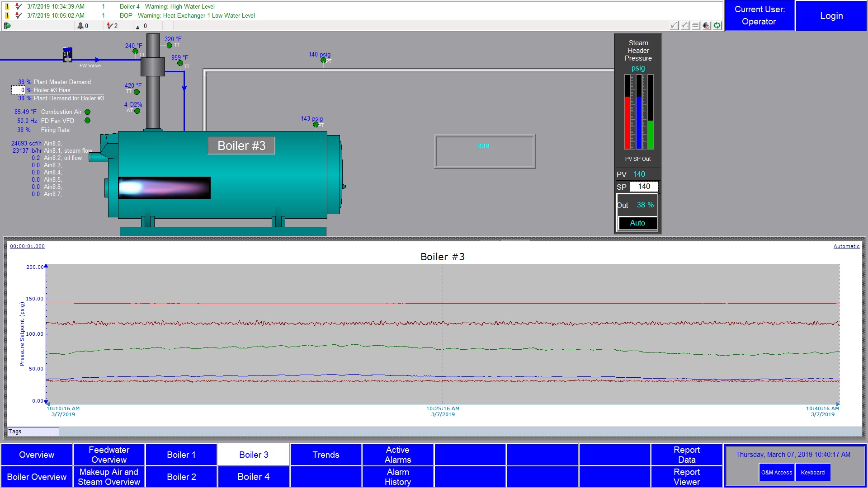Click the O2% analyzer transmitter indicator
This screenshot has height=488, width=868.
click(x=137, y=111)
